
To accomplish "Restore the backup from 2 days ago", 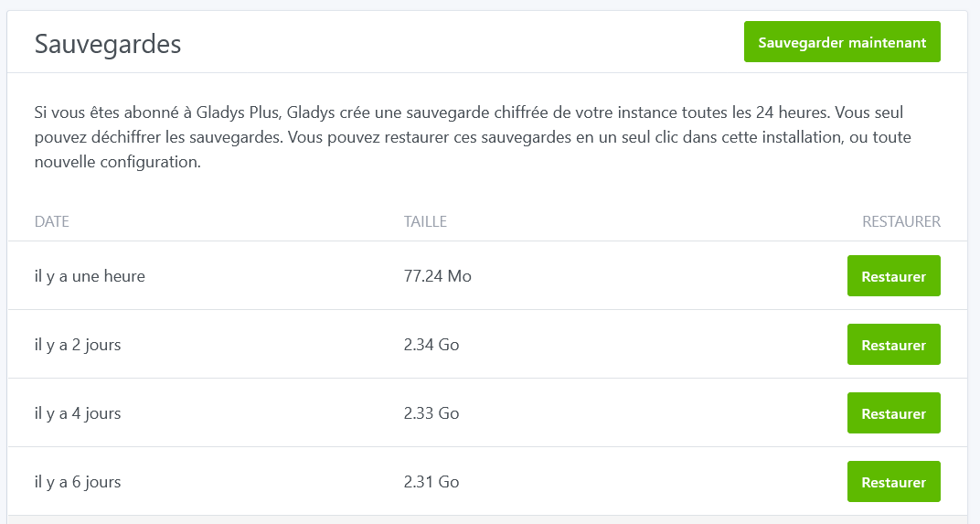I will pyautogui.click(x=894, y=345).
